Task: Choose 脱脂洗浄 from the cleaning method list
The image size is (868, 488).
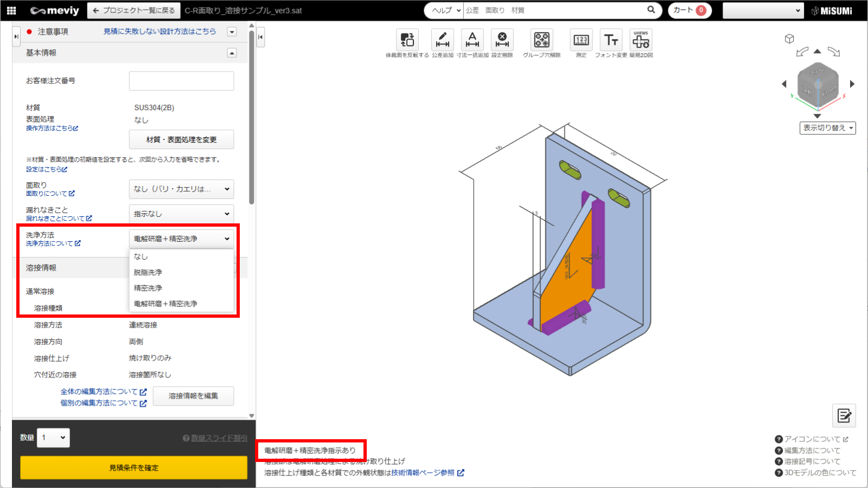Action: (x=148, y=272)
